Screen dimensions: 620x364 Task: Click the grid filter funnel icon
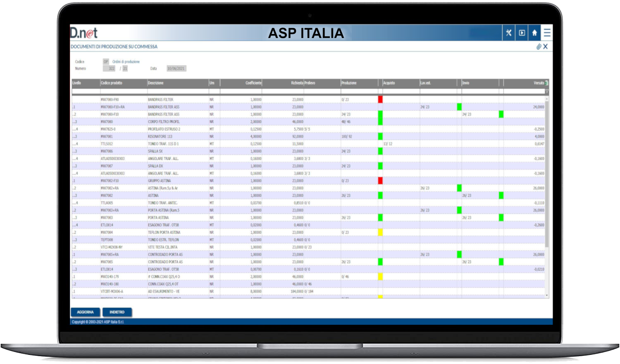point(547,91)
